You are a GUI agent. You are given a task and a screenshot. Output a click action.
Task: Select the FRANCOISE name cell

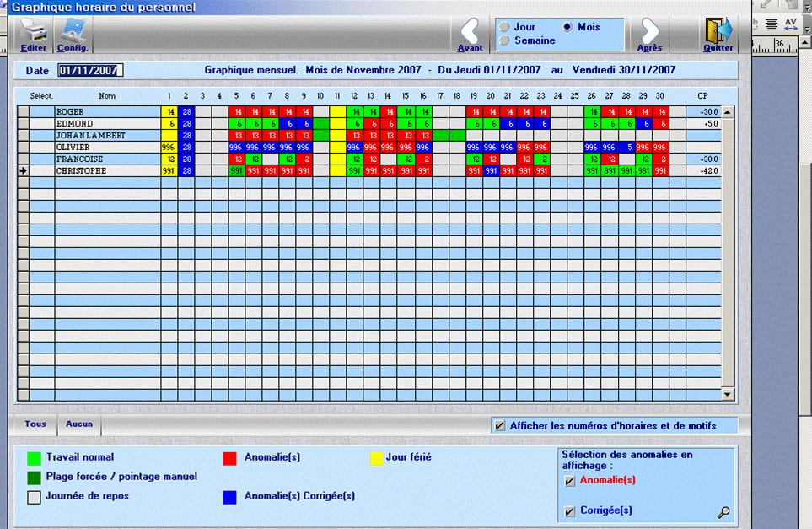108,159
